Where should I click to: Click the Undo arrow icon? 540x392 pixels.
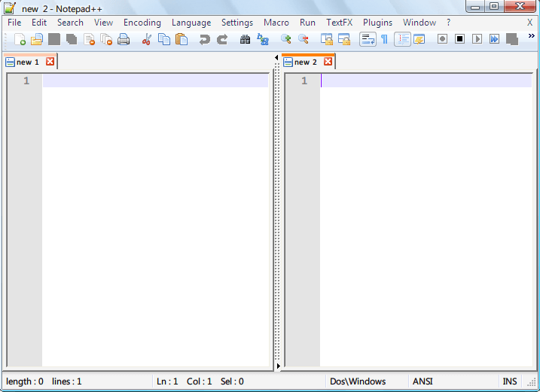(204, 39)
